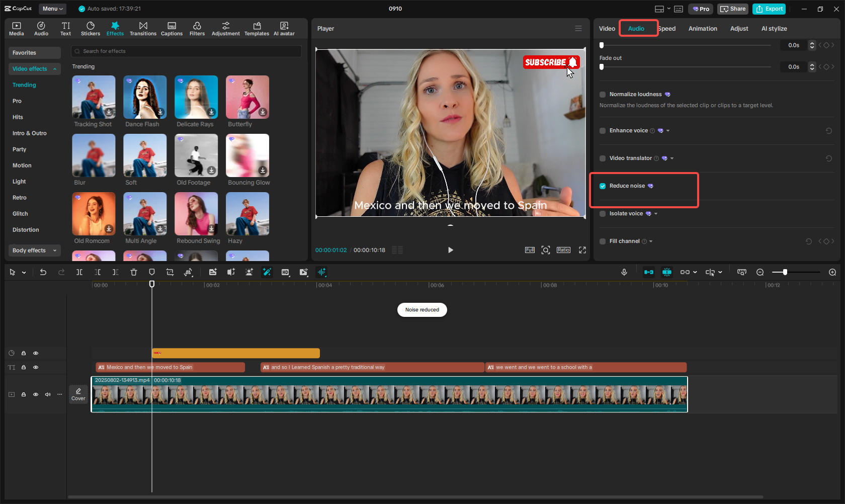Click the Pro upgrade button
The height and width of the screenshot is (504, 845).
point(701,9)
